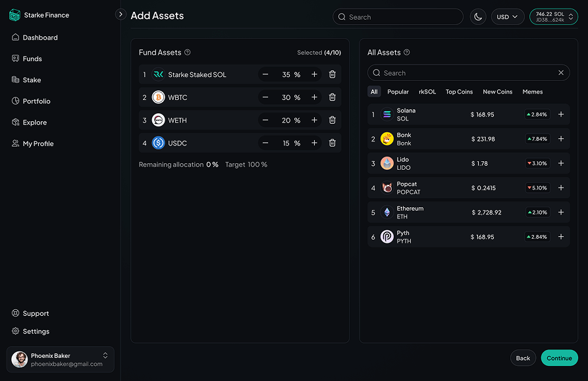Focus the top header Search field
Screen dimensions: 588x381
(x=398, y=17)
